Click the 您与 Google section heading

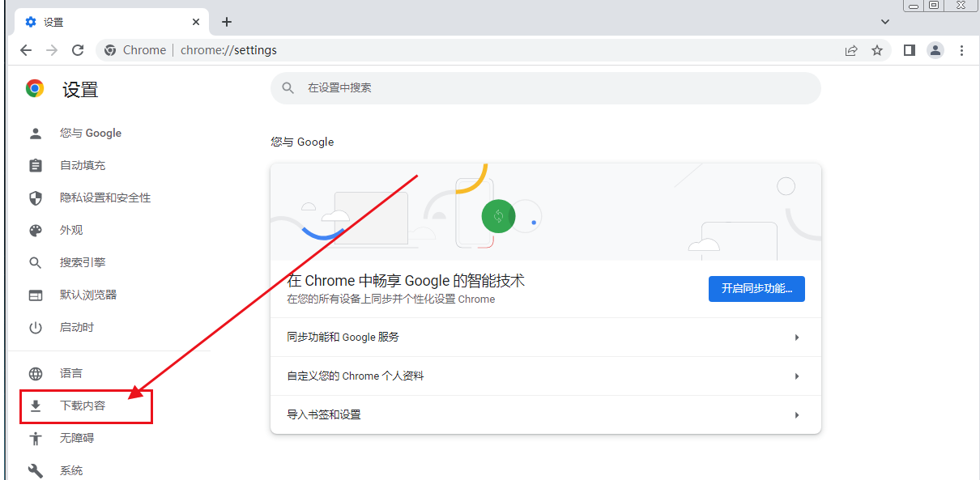(302, 142)
